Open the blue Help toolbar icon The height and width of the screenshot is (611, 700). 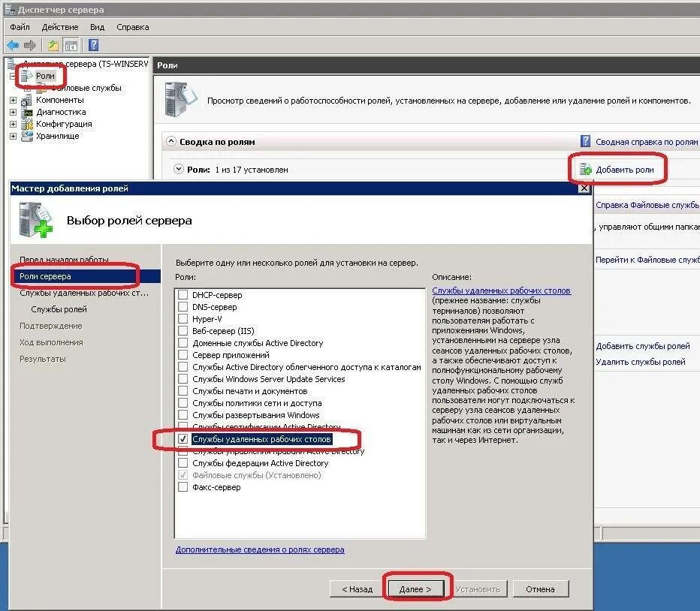point(93,45)
